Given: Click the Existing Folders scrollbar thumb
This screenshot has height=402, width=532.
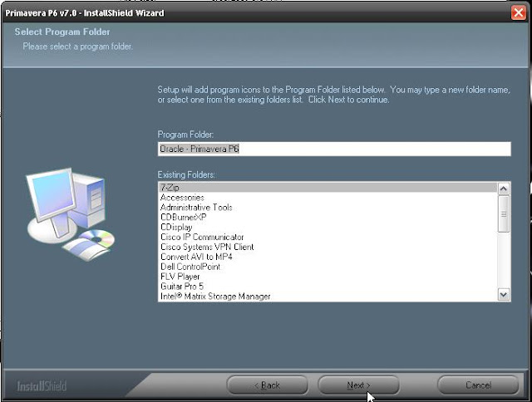Looking at the screenshot, I should point(504,214).
